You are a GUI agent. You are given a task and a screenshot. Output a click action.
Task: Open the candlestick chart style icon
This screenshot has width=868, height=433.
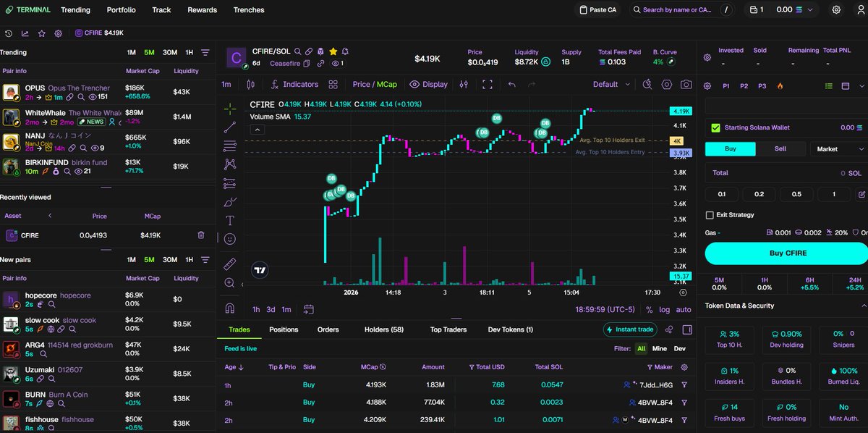(252, 84)
